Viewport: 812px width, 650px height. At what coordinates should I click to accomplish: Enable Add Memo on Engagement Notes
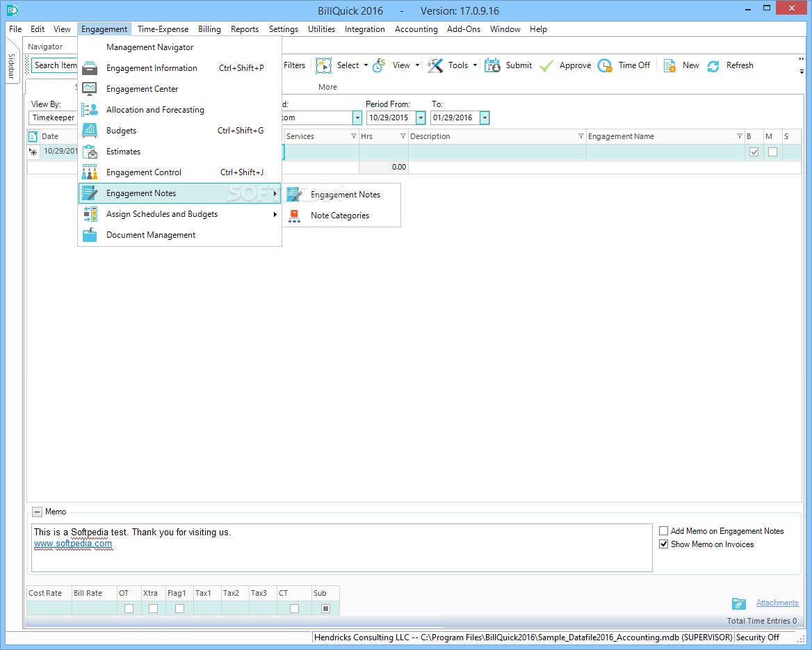(x=663, y=531)
